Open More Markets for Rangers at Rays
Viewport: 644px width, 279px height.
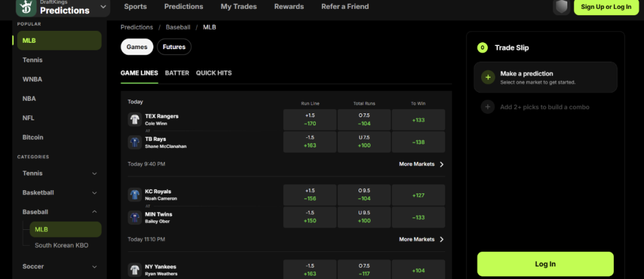pyautogui.click(x=421, y=164)
